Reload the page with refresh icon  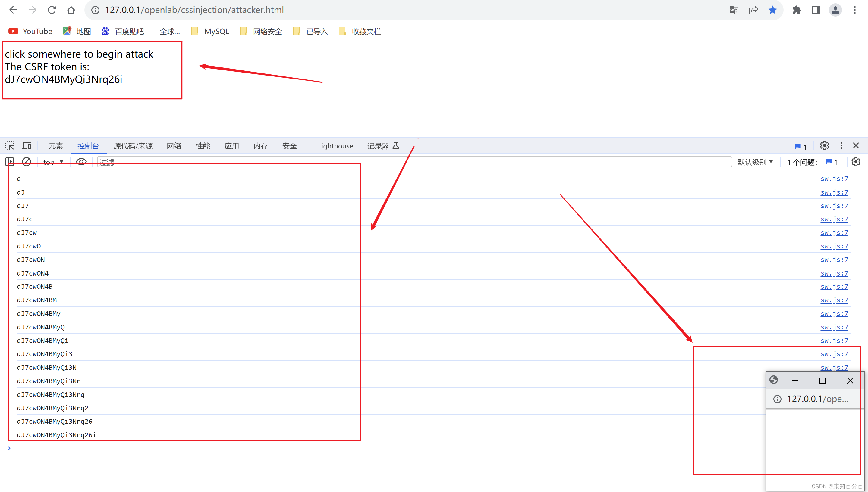[x=52, y=10]
